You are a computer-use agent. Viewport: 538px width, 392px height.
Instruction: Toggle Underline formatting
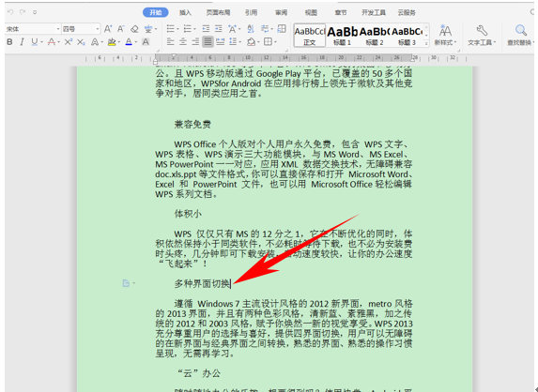35,42
